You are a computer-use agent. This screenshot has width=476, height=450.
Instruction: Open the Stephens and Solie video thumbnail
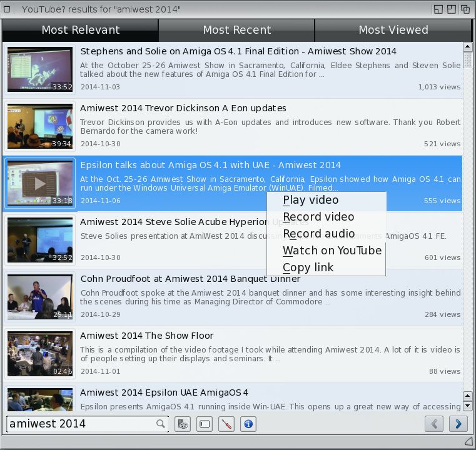point(40,69)
